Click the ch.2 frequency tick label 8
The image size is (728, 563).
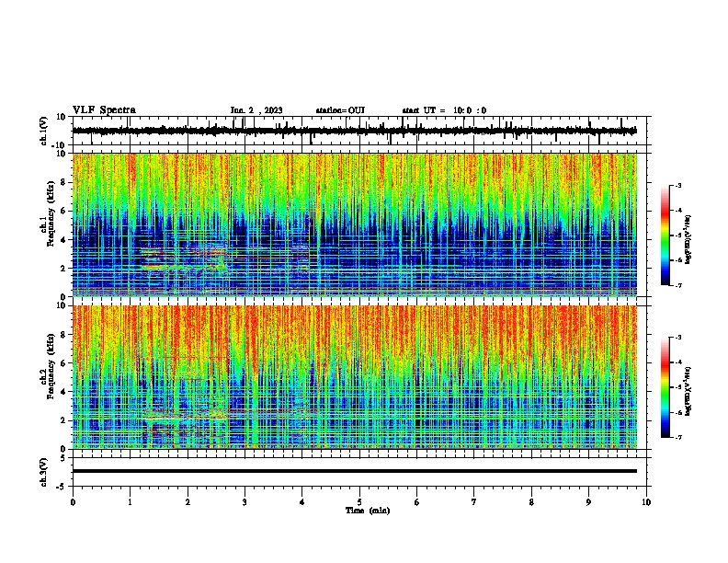pos(63,335)
